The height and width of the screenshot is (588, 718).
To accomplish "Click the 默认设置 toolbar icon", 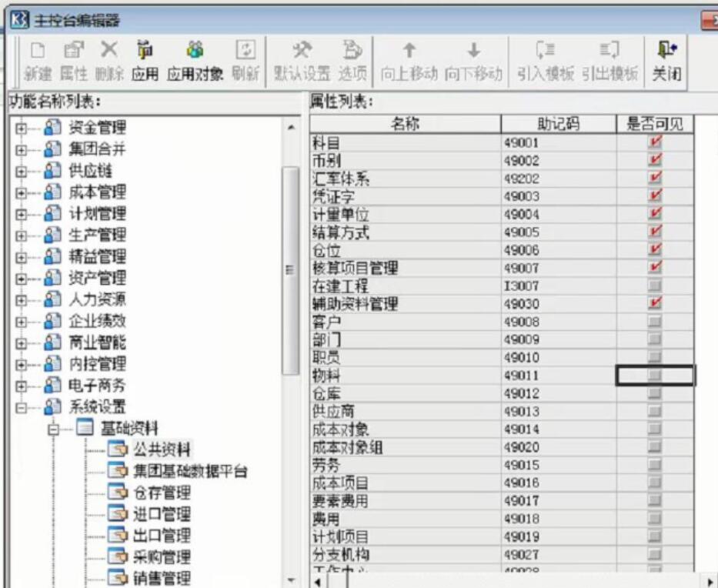I will (302, 51).
